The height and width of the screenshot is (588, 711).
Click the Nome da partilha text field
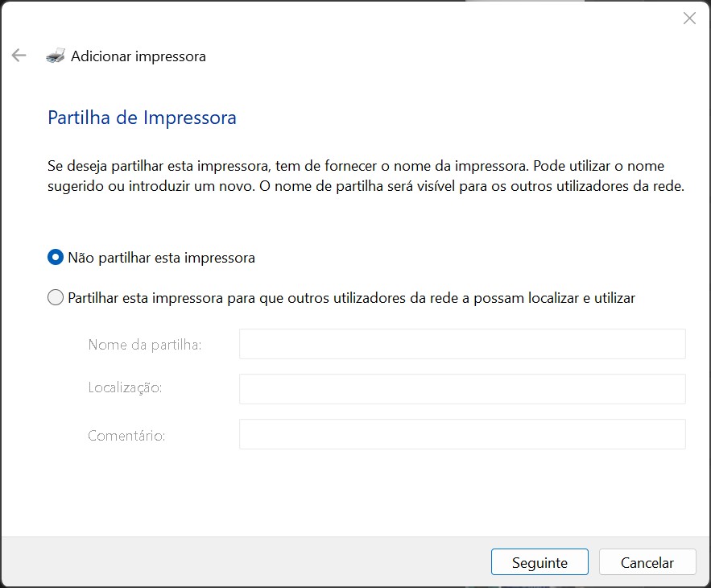point(462,344)
